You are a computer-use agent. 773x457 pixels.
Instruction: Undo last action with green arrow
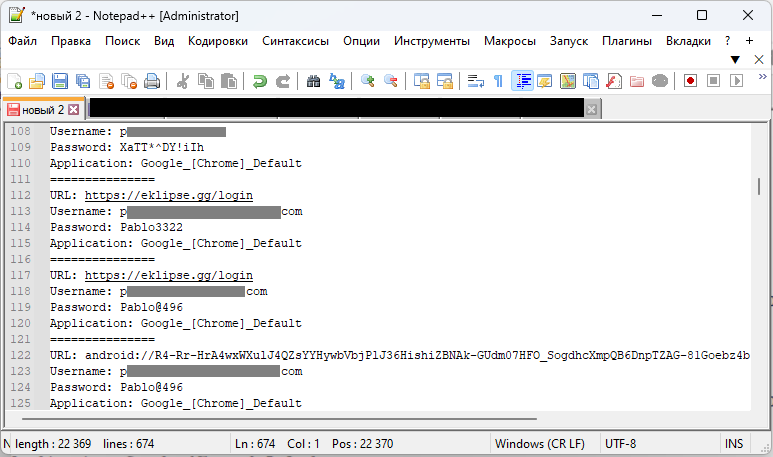[259, 81]
